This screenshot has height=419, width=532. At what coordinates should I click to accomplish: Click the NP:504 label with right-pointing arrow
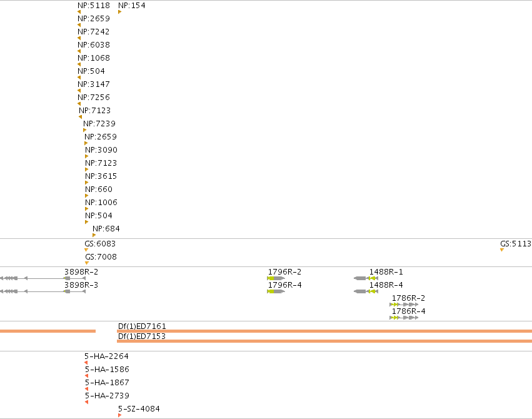point(99,216)
